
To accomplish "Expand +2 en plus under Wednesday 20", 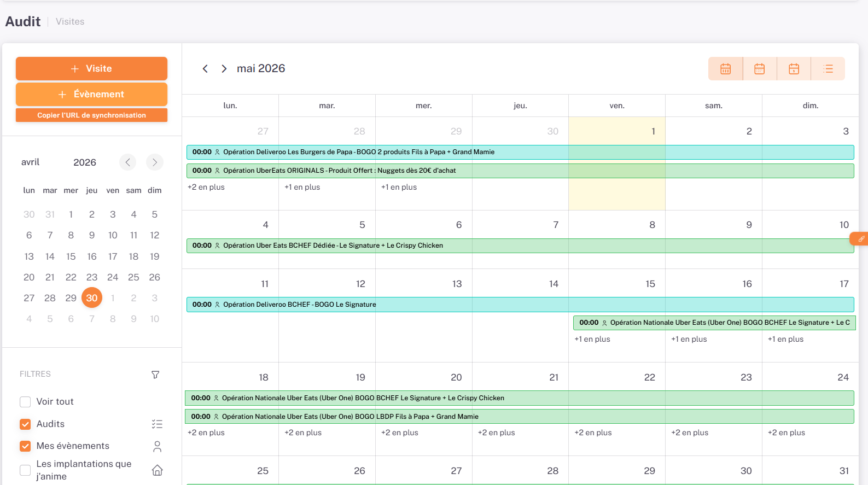I will [x=400, y=433].
